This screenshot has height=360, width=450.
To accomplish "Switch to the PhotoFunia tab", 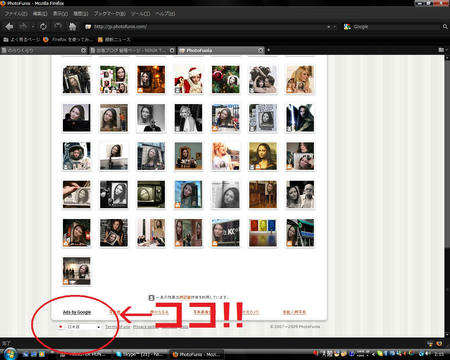I will click(x=220, y=50).
